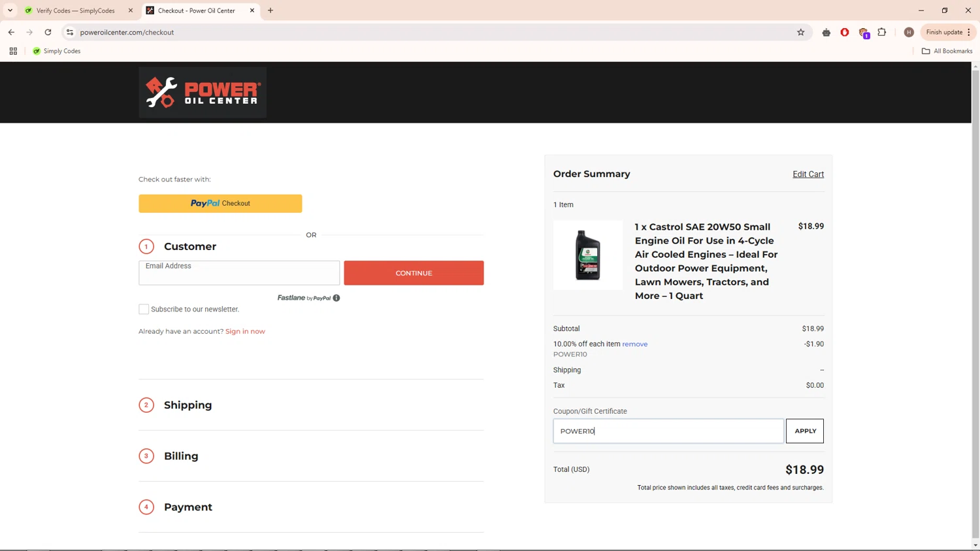980x551 pixels.
Task: Click the Payment section heading
Action: (x=188, y=507)
